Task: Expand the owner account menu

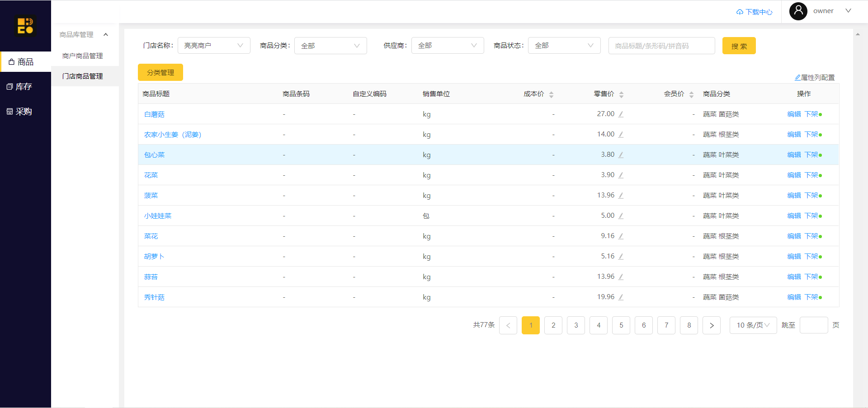Action: (848, 11)
